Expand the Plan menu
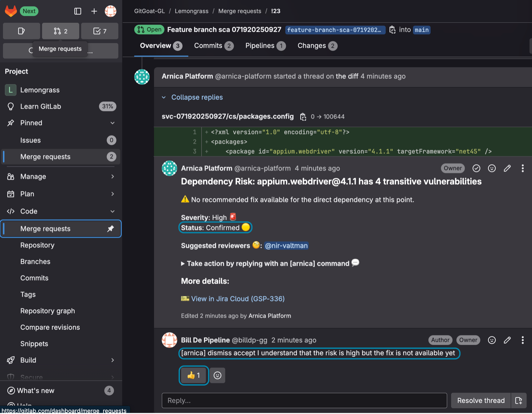 tap(61, 194)
